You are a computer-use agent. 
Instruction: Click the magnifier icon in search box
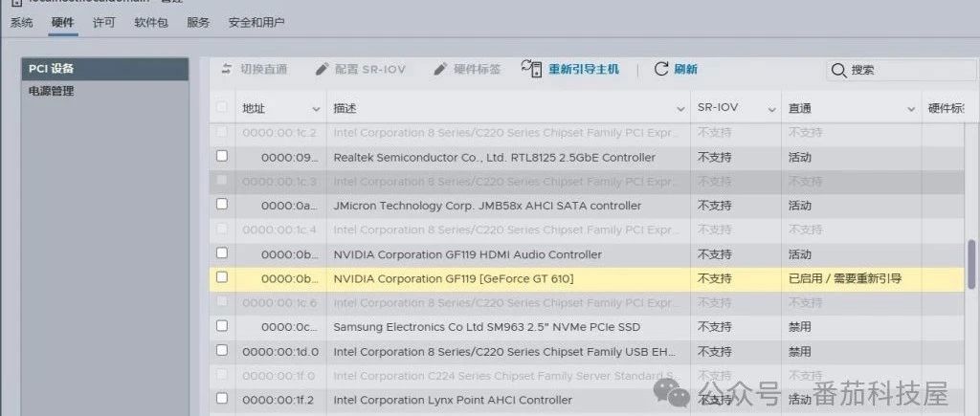[x=839, y=70]
